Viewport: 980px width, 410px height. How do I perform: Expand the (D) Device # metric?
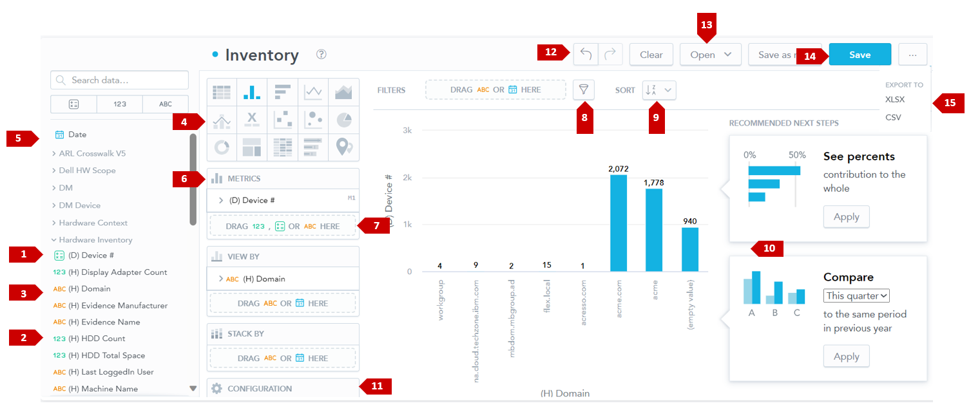pos(222,201)
